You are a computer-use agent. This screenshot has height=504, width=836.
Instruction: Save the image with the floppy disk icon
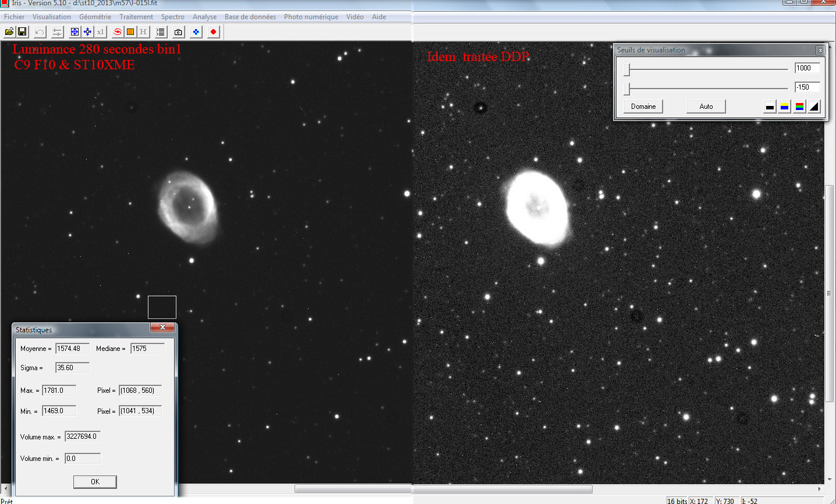click(x=22, y=32)
